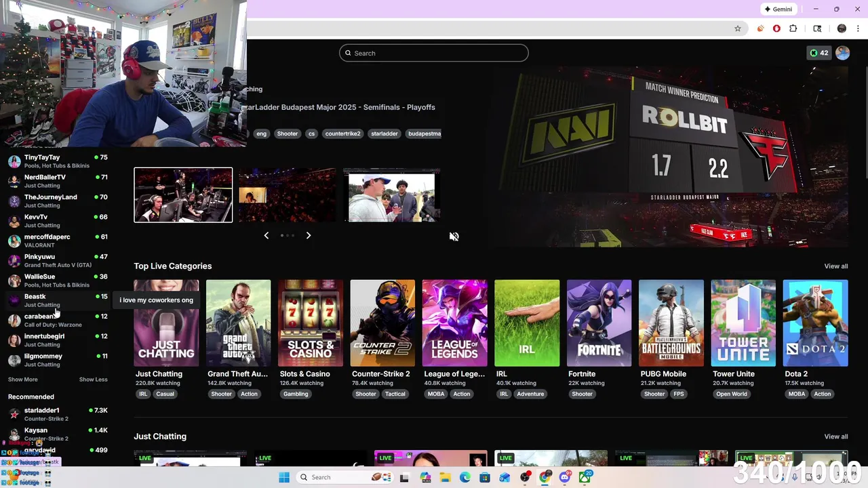Unmute the featured stream preview
Screen dimensions: 868x488
[454, 237]
